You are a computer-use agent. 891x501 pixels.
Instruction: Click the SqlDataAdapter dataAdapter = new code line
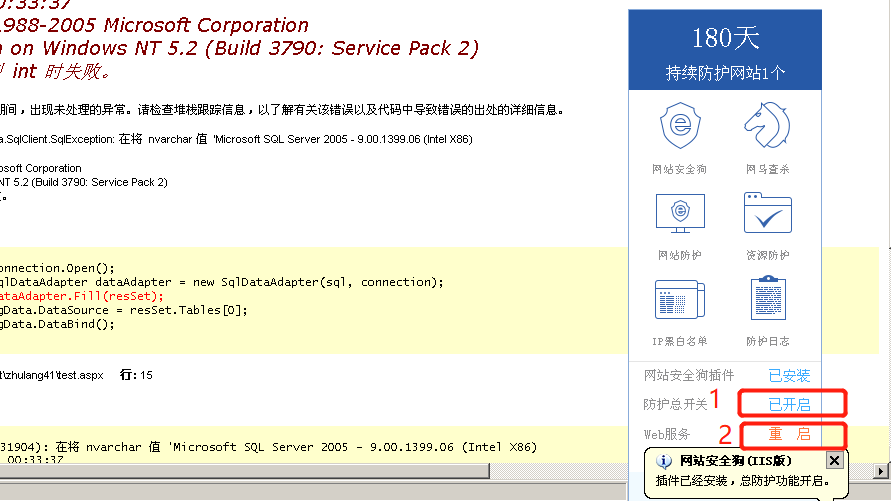[x=222, y=282]
